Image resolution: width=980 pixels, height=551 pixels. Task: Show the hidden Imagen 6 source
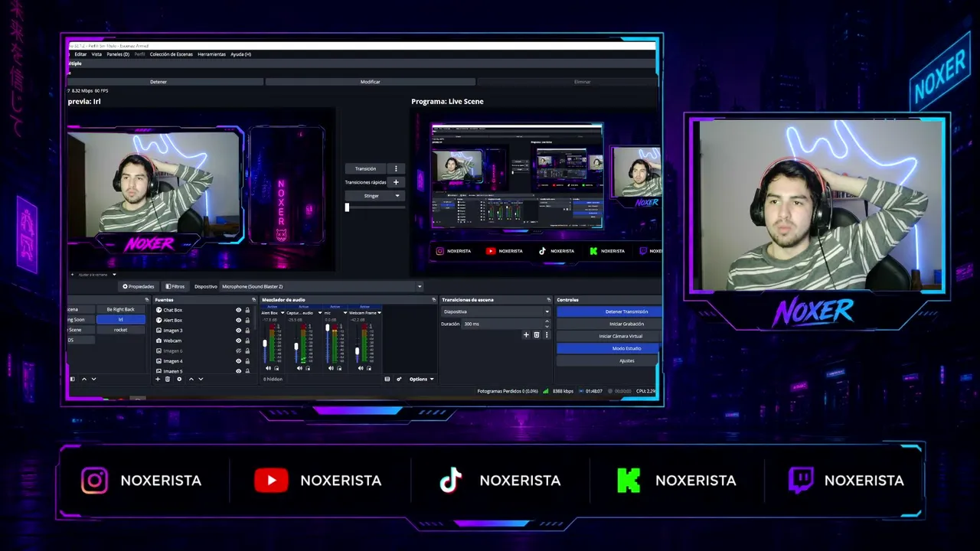238,351
